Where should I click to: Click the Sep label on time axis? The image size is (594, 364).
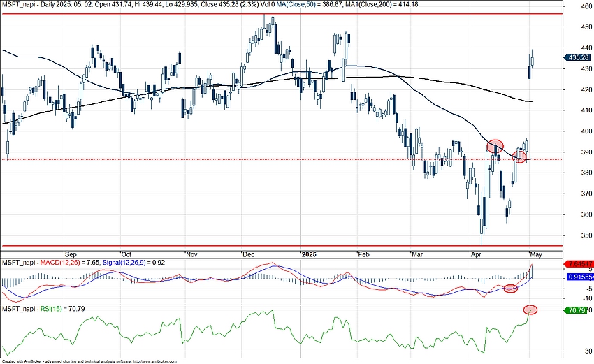coord(71,254)
